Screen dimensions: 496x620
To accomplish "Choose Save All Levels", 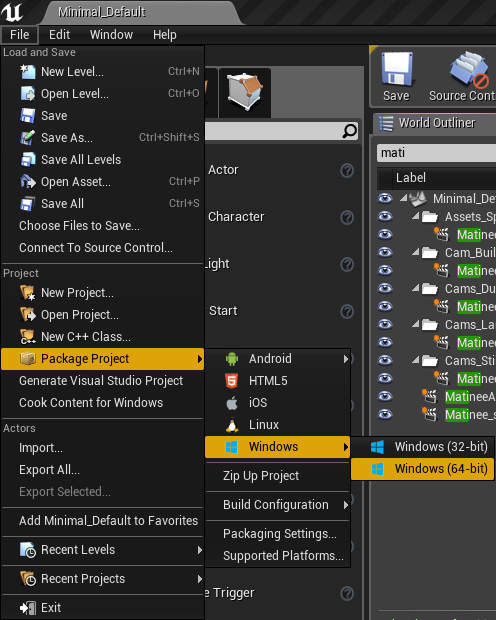I will 102,160.
